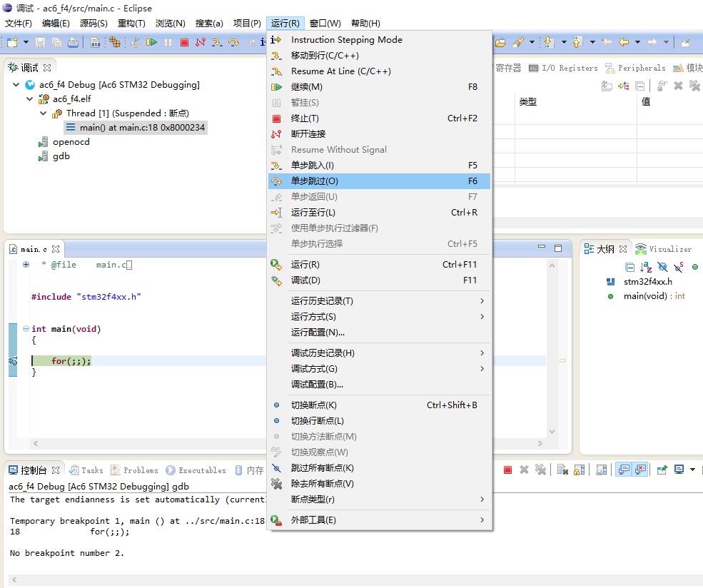Viewport: 703px width, 588px height.
Task: Close the 调试 view tab
Action: point(47,68)
